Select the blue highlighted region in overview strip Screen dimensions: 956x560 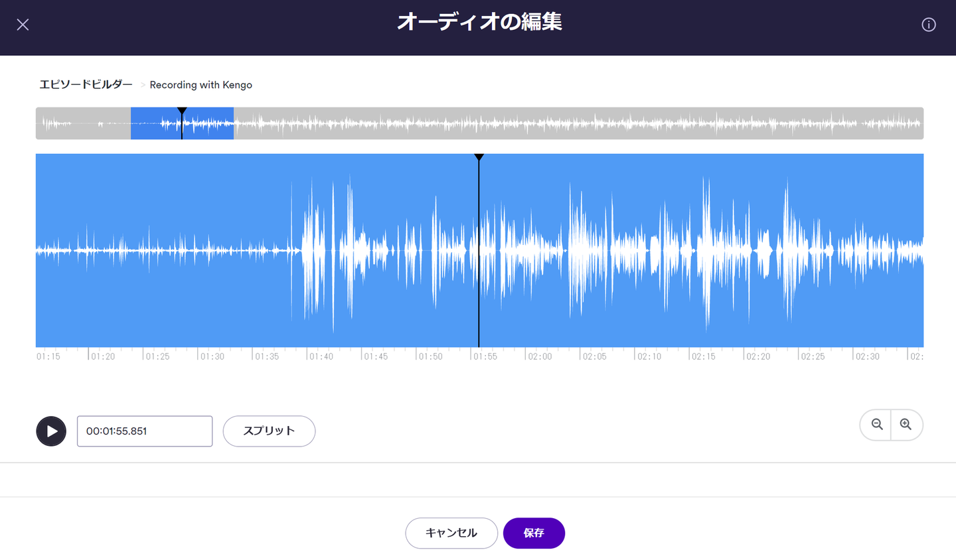[x=182, y=123]
